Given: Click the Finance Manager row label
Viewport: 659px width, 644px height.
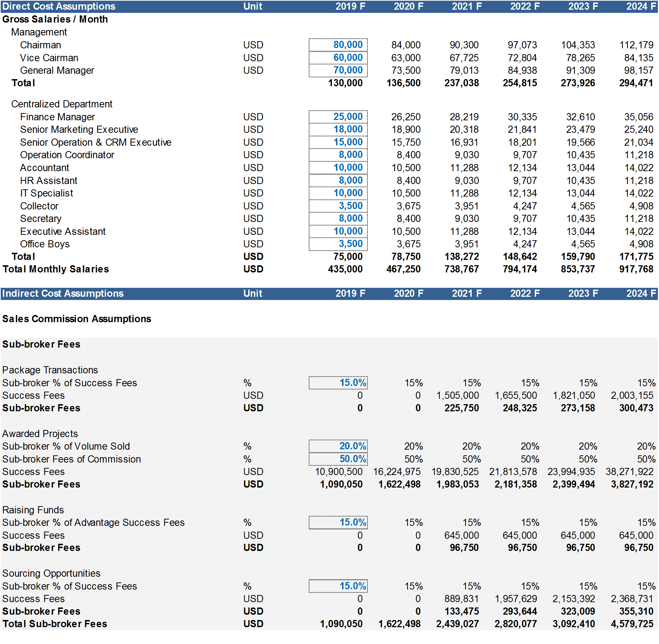Looking at the screenshot, I should 57,117.
